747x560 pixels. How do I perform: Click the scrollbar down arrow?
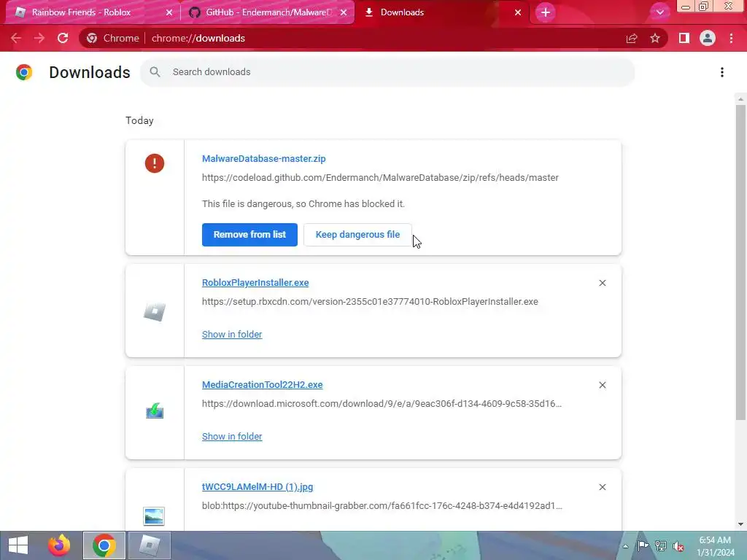coord(740,524)
